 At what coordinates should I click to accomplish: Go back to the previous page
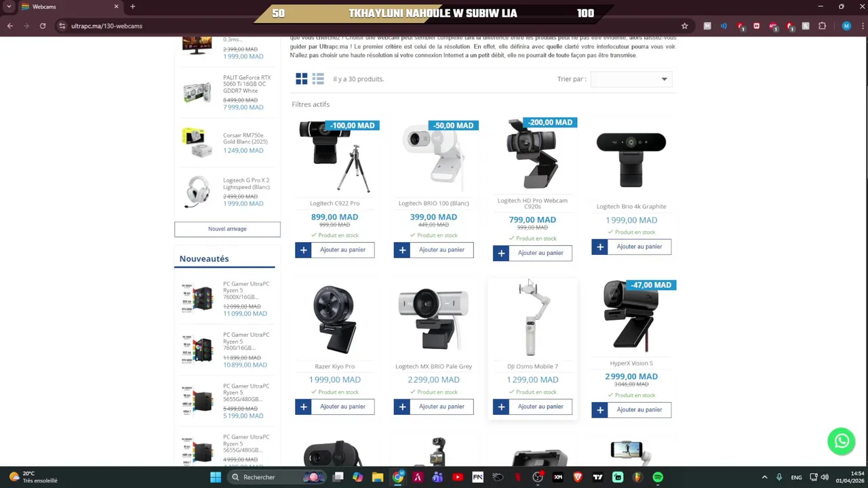(10, 26)
